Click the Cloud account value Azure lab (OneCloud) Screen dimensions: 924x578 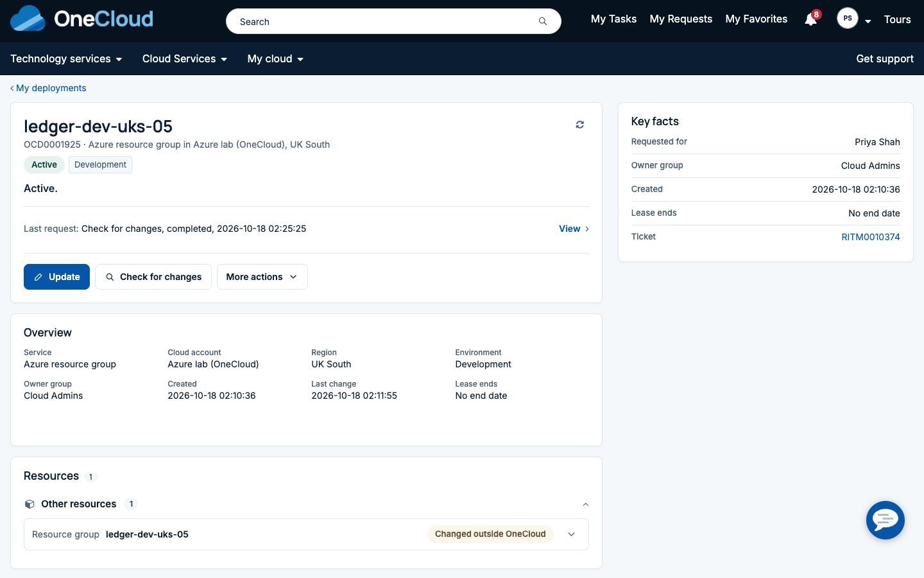pyautogui.click(x=213, y=364)
